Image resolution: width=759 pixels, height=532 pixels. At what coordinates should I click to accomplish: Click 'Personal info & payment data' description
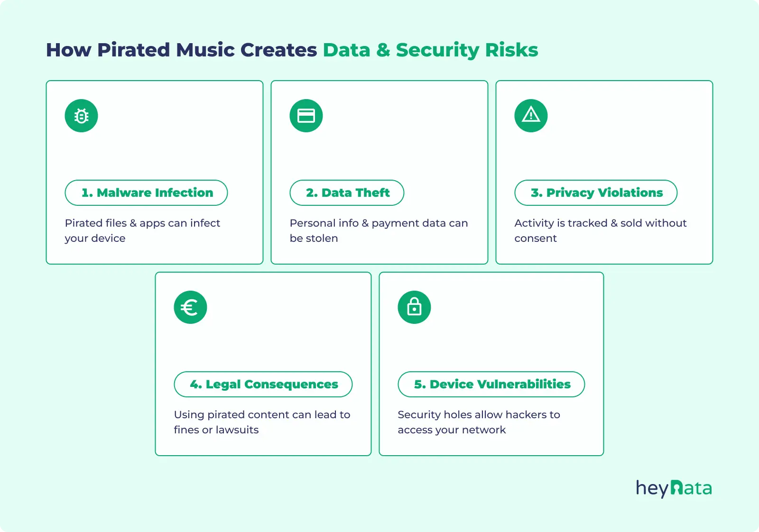pos(379,230)
